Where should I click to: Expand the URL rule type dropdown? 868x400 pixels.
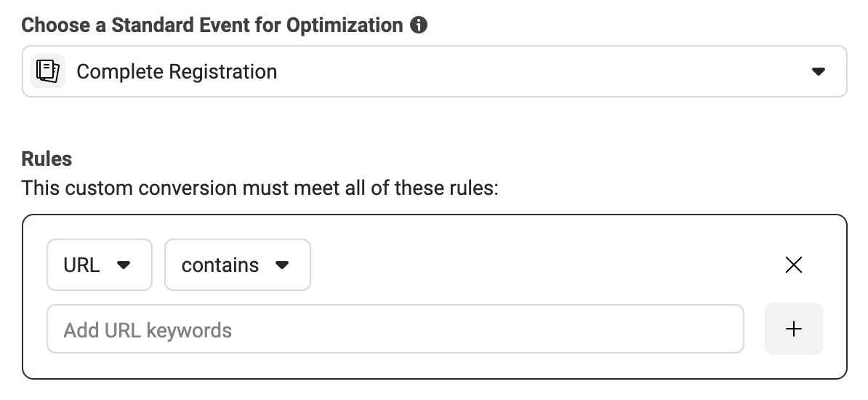pos(100,265)
